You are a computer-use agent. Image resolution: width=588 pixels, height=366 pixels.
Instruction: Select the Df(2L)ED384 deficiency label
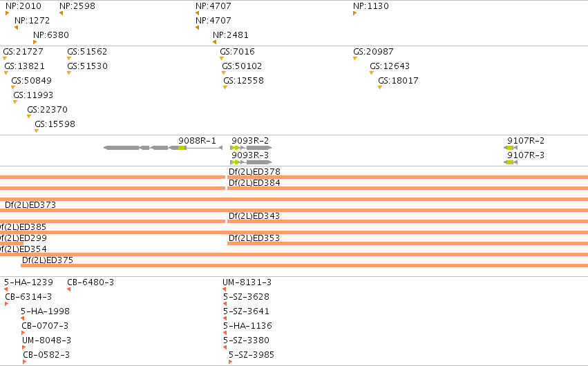pyautogui.click(x=255, y=183)
